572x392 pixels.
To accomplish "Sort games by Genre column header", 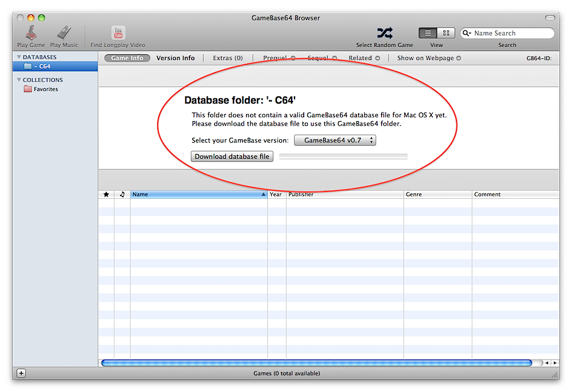I will click(x=438, y=194).
